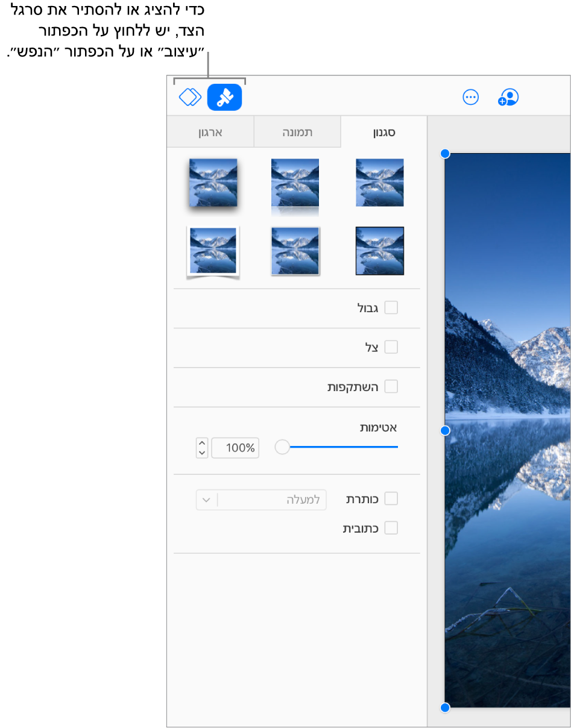Enable the השתקפות checkbox
This screenshot has height=728, width=571.
[391, 386]
